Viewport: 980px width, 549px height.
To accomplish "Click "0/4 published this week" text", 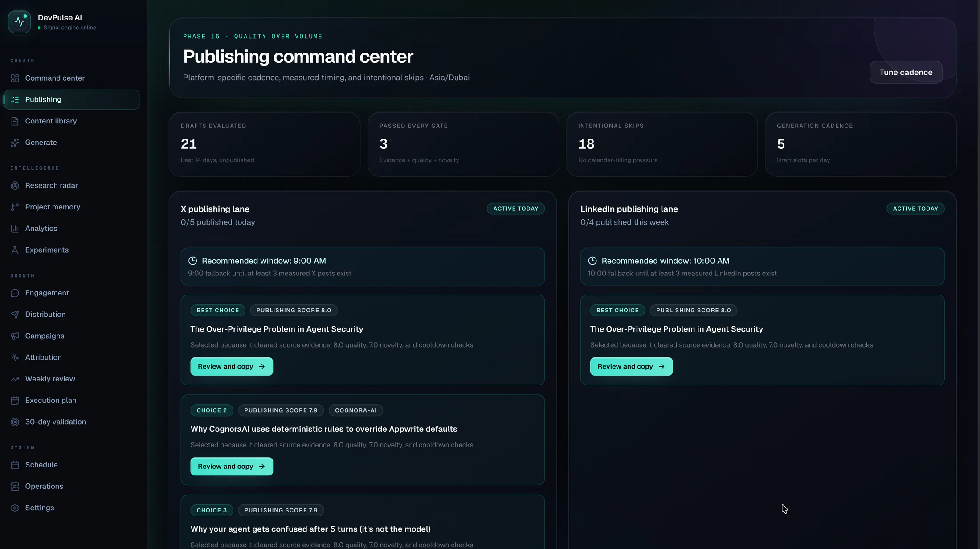I will point(625,222).
